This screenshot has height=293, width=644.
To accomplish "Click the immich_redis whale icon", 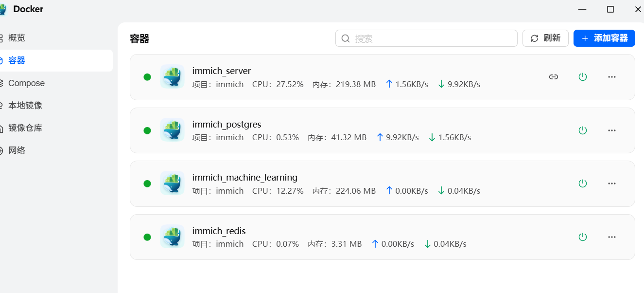I will pos(172,237).
